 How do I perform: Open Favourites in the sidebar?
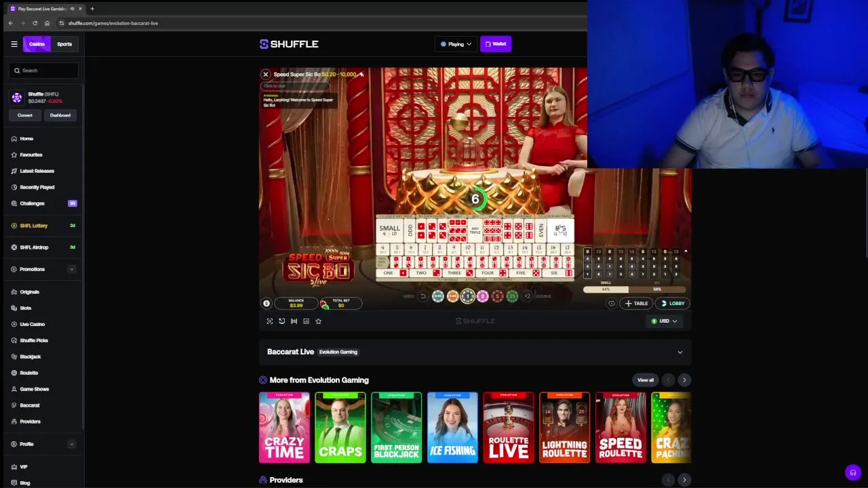pyautogui.click(x=31, y=155)
